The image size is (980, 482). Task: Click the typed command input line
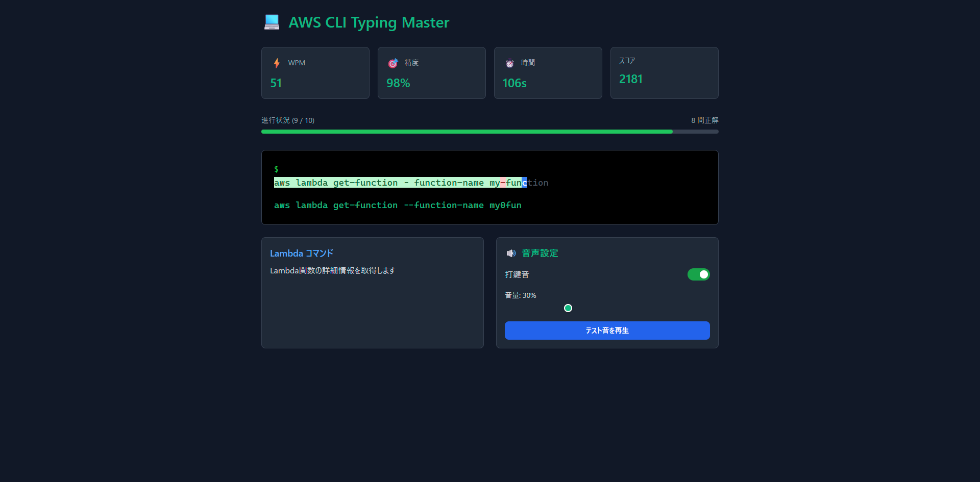click(398, 205)
